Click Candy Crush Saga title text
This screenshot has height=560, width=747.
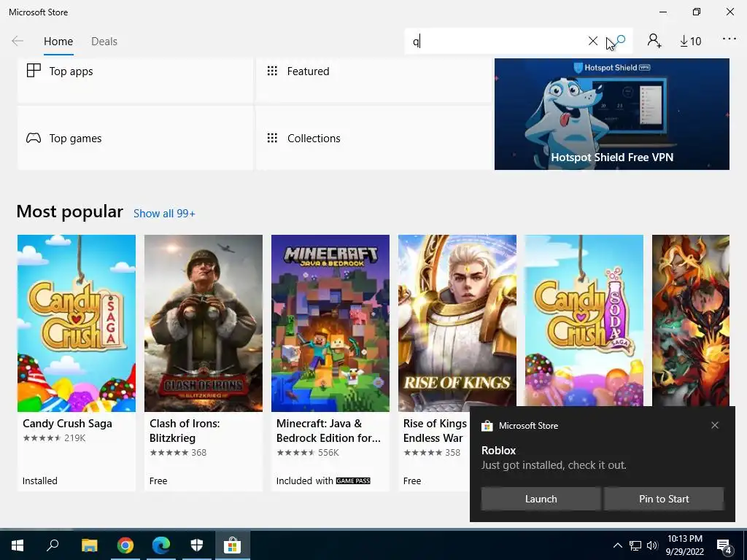click(x=67, y=424)
